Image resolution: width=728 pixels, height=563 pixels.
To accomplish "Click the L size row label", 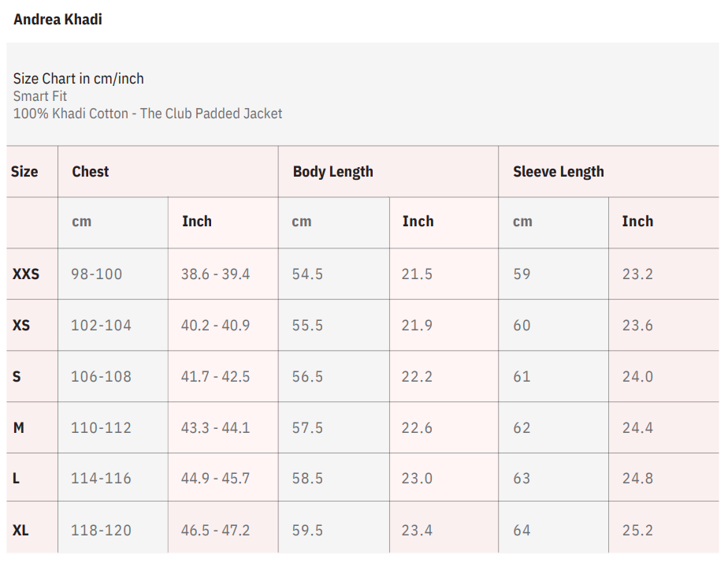I will coord(16,479).
